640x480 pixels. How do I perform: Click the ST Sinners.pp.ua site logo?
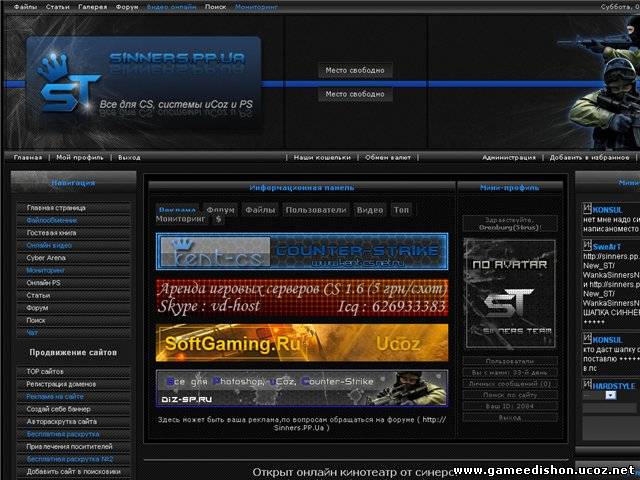143,84
